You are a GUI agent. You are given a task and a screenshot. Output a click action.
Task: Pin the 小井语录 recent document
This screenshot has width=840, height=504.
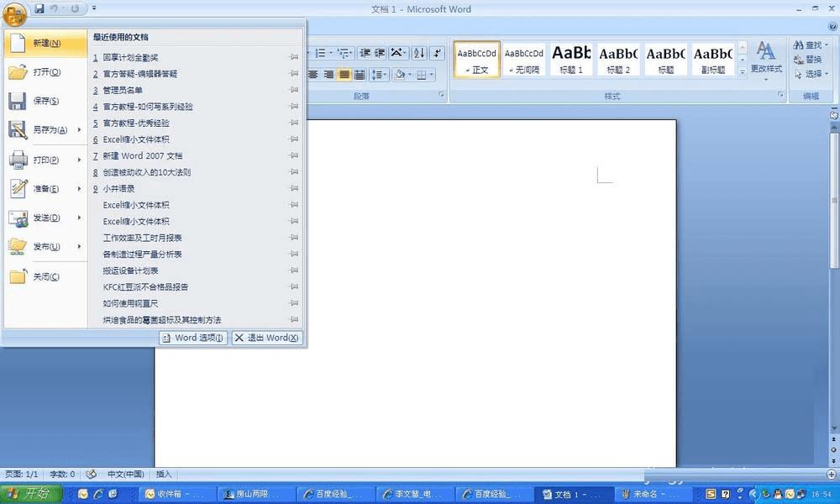293,188
